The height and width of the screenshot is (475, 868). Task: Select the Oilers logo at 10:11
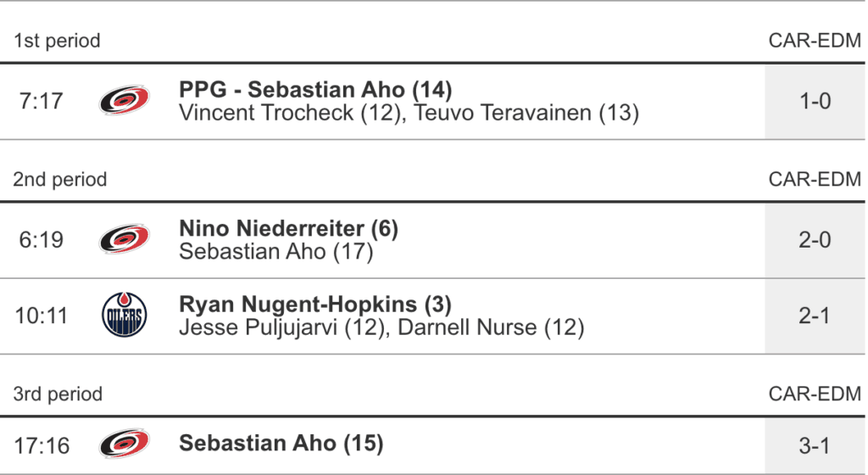124,316
